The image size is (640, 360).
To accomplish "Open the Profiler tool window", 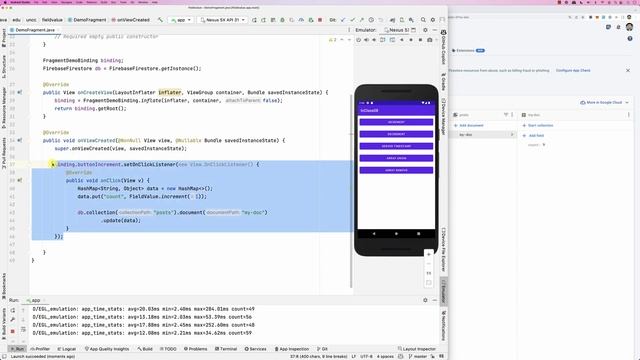I will tap(40, 349).
